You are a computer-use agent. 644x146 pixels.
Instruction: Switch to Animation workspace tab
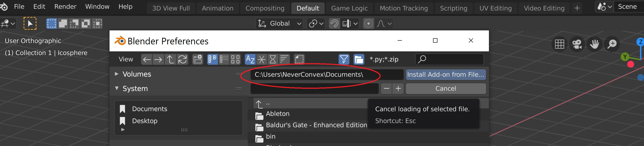tap(218, 8)
